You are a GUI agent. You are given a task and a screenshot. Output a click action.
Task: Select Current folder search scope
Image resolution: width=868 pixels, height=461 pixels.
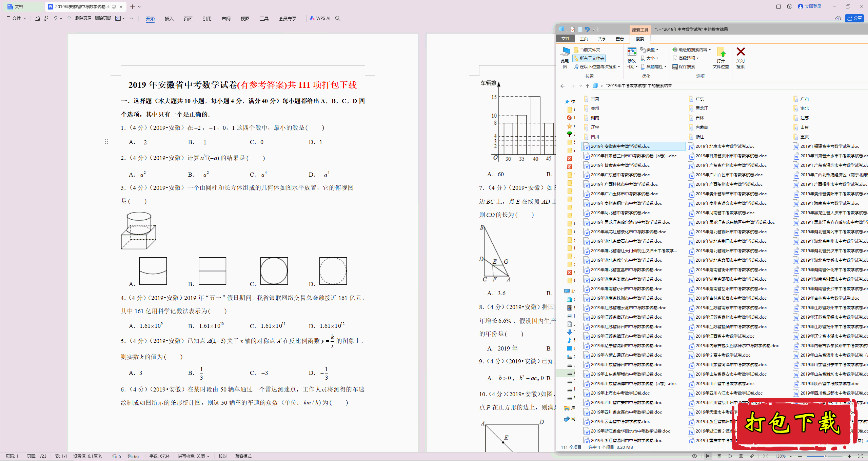(x=587, y=49)
